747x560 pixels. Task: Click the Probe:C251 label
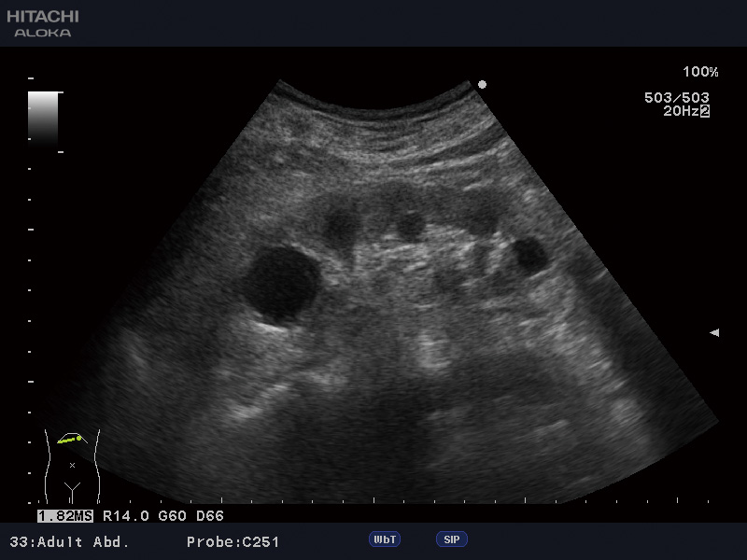[233, 542]
